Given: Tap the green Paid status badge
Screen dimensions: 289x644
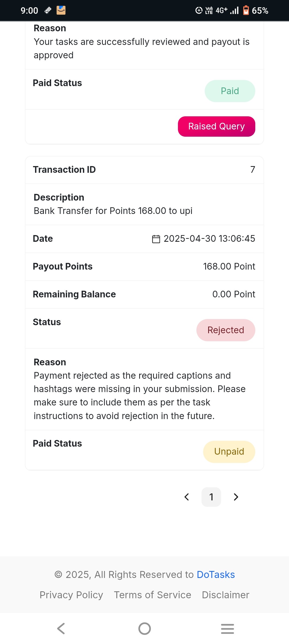Looking at the screenshot, I should pyautogui.click(x=230, y=91).
